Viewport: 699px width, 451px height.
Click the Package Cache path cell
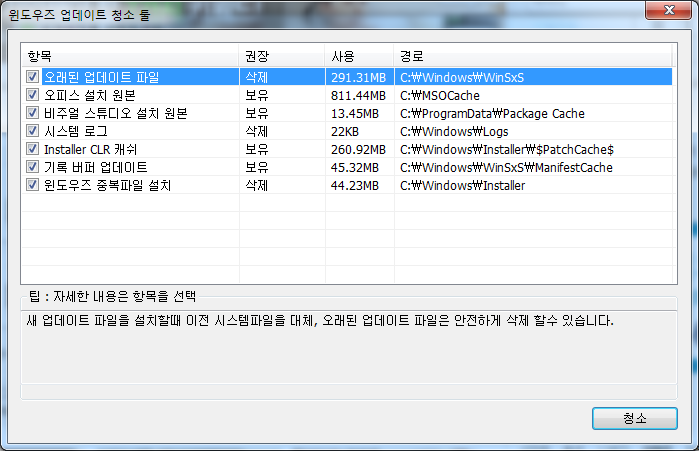coord(492,114)
